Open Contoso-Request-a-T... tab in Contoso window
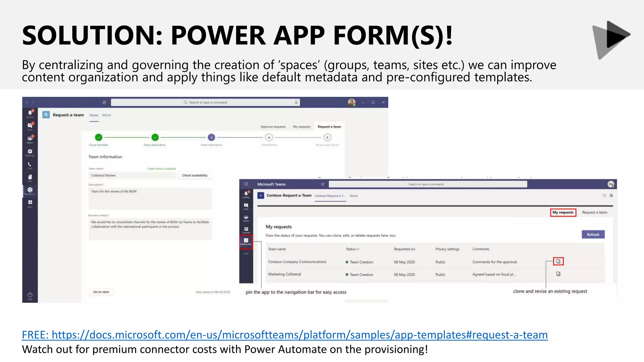Image resolution: width=644 pixels, height=362 pixels. pyautogui.click(x=330, y=196)
